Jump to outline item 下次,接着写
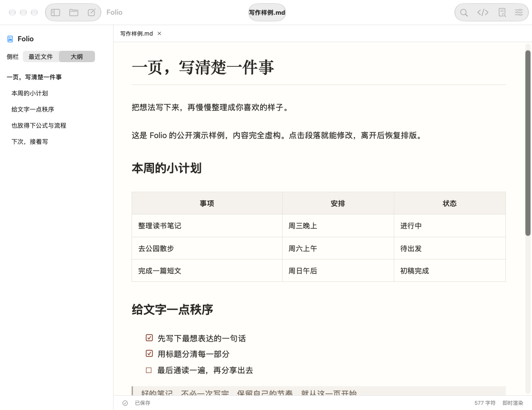 point(29,141)
